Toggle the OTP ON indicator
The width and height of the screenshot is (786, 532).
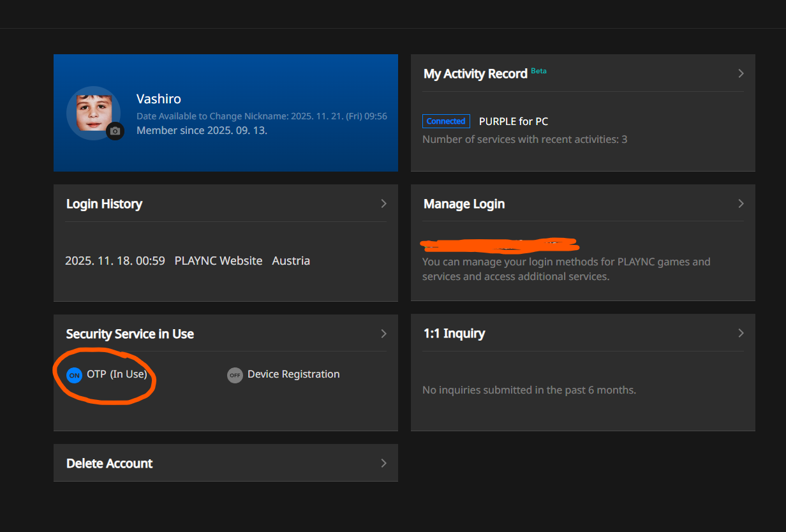74,375
